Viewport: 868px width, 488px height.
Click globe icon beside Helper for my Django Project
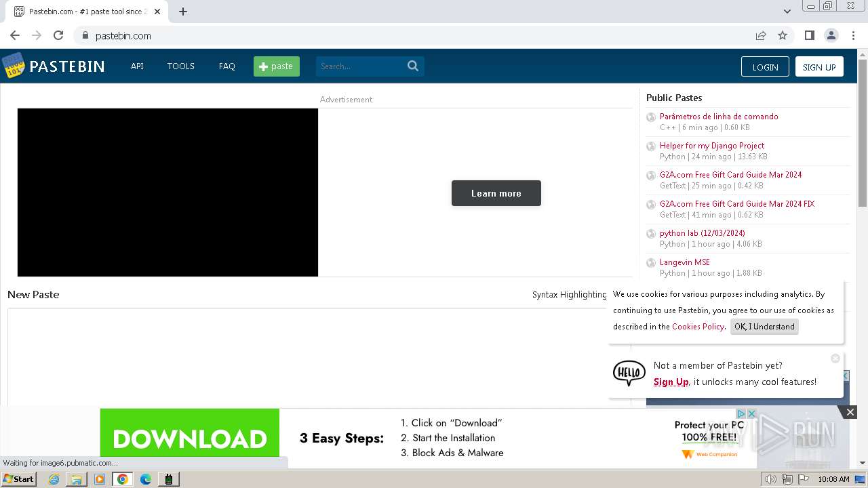pos(651,146)
